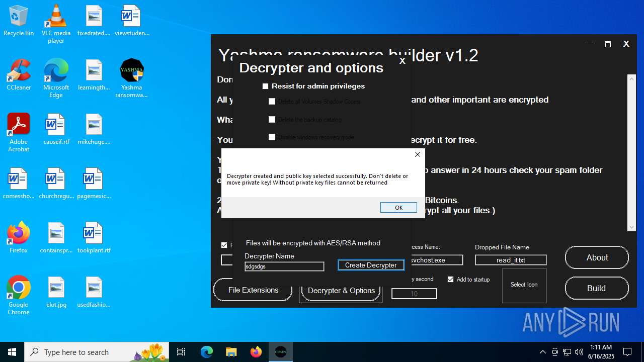Toggle the checkbox left of Decrypter panel
Viewport: 644px width, 362px height.
[x=224, y=245]
